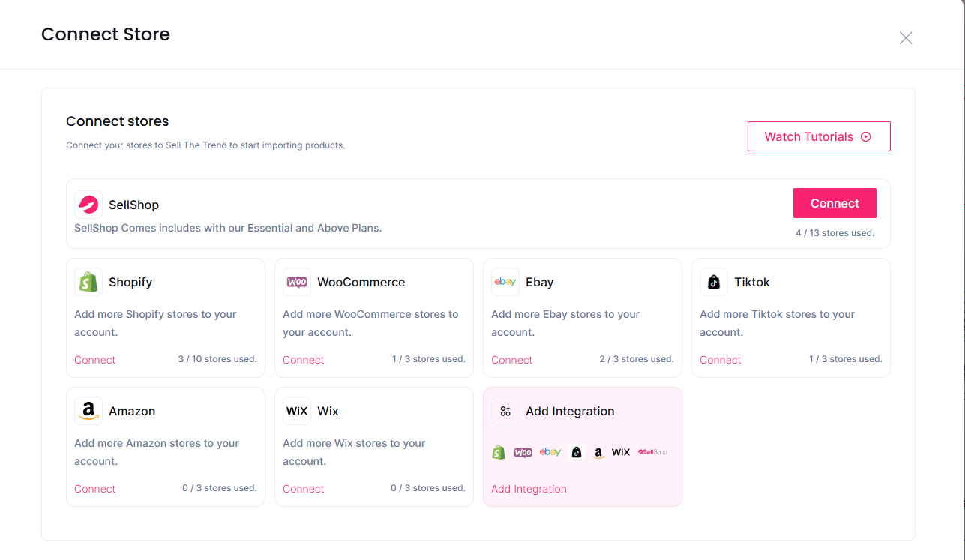Click the Tiktok logo icon in Tiktok card
Screen dimensions: 965x560
714,282
